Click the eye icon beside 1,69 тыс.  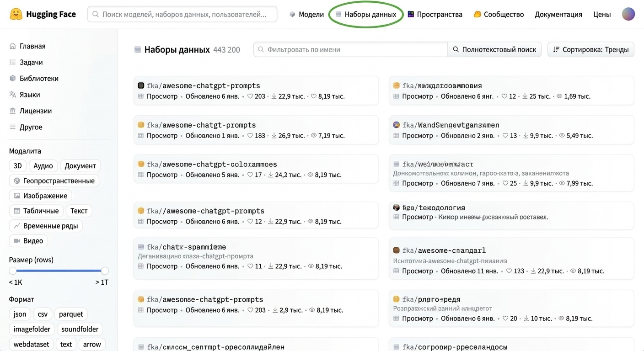click(559, 96)
